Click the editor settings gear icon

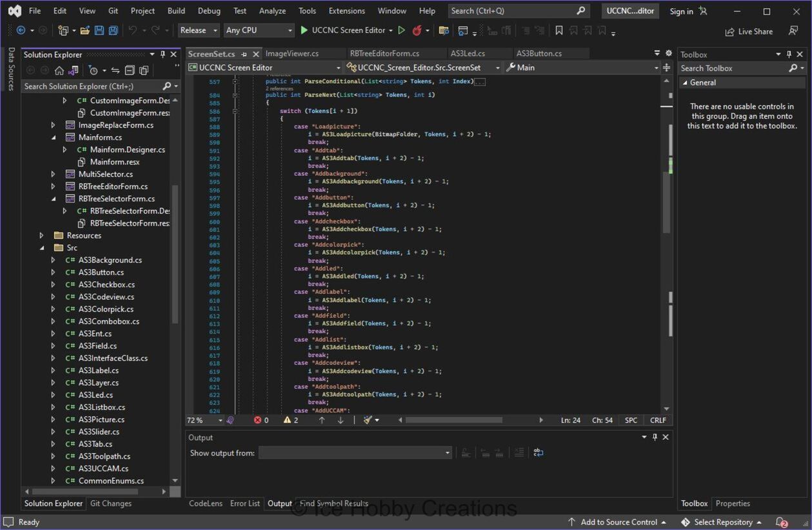pos(669,54)
